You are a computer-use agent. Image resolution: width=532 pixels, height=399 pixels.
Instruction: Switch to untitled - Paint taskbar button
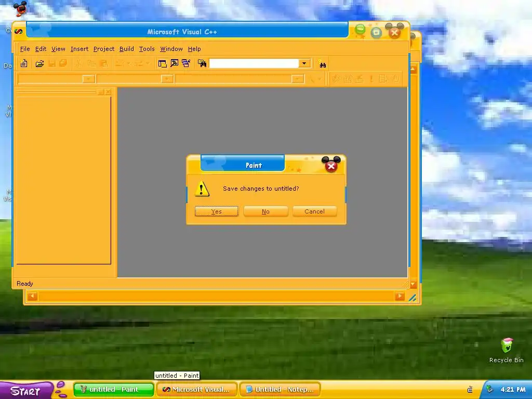click(114, 390)
